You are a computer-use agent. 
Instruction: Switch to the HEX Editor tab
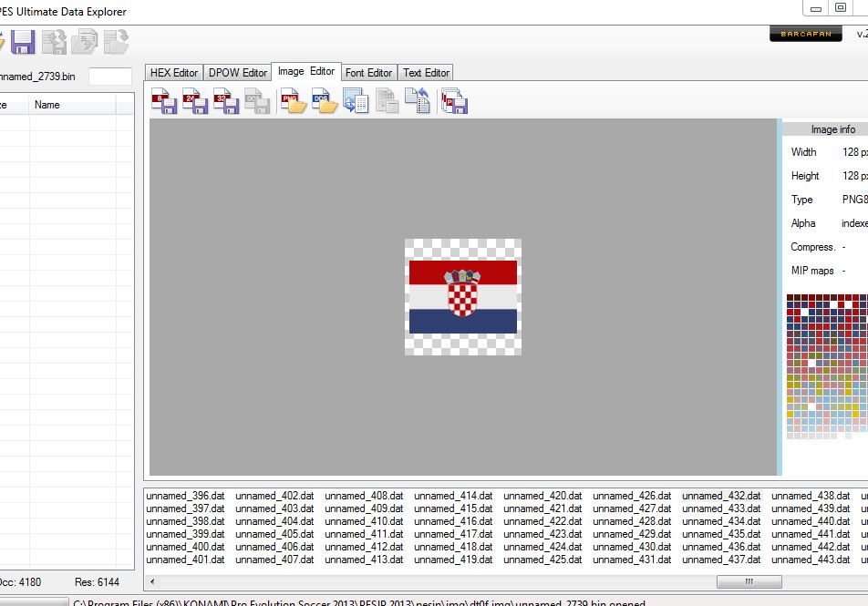coord(174,73)
